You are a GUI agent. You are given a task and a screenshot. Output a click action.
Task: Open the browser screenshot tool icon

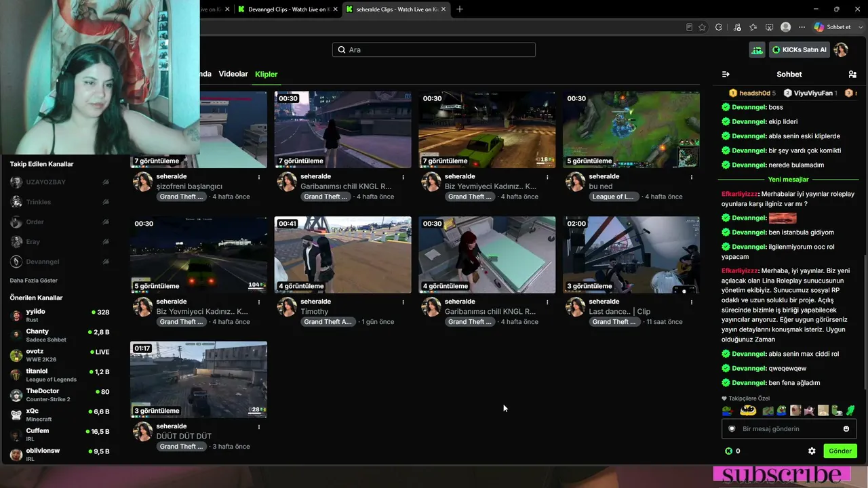coord(770,27)
